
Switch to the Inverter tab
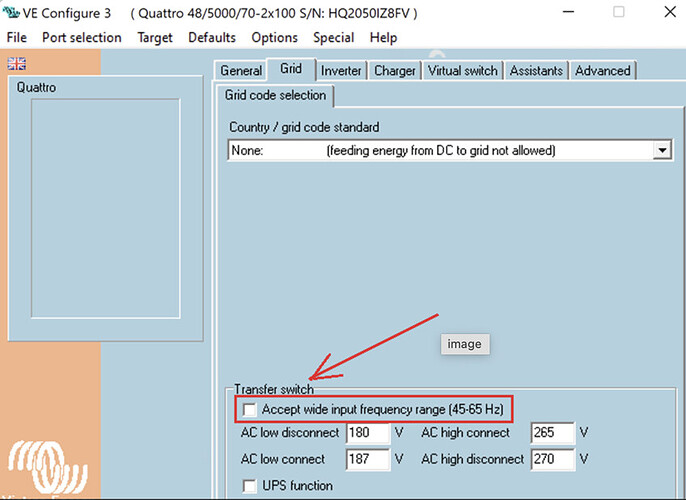tap(341, 70)
